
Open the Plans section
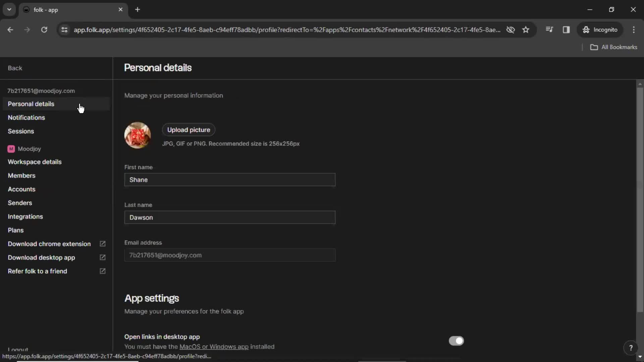point(15,230)
